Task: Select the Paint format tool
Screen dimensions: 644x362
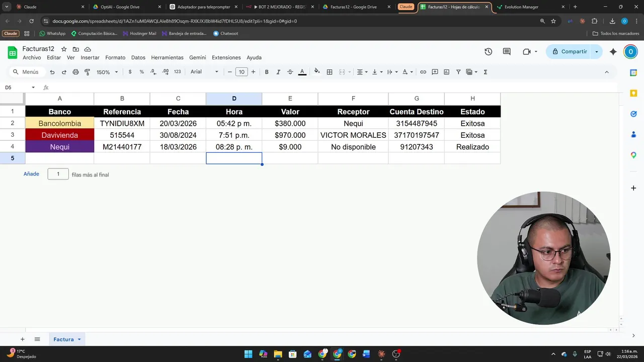Action: click(87, 72)
